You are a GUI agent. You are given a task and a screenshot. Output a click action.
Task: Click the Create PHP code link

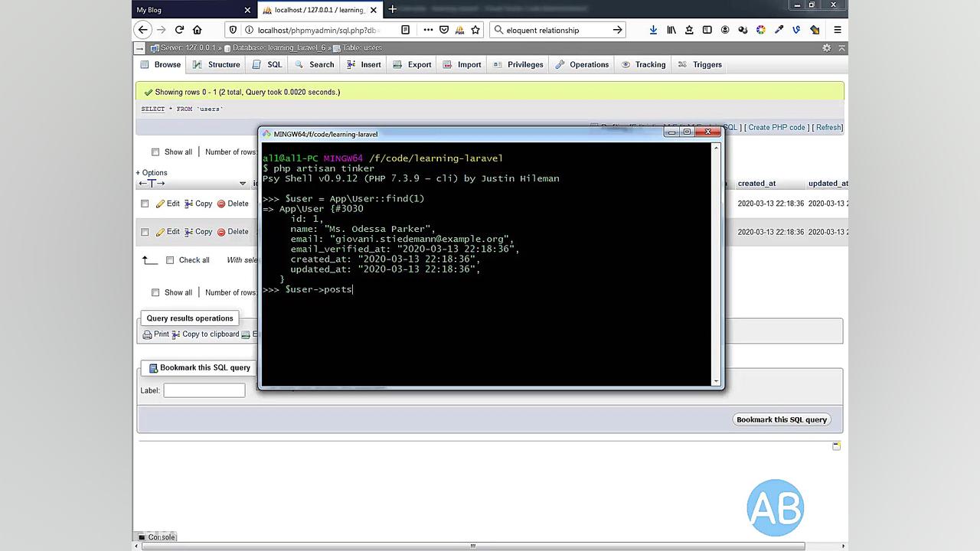(776, 128)
